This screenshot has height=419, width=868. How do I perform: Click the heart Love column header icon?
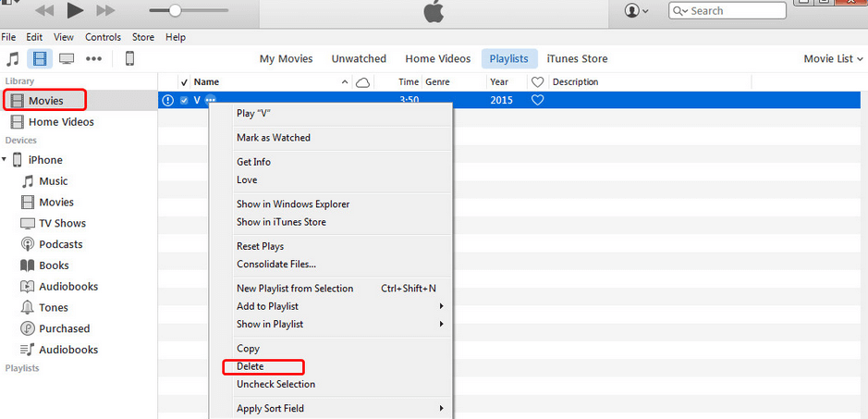[x=537, y=82]
